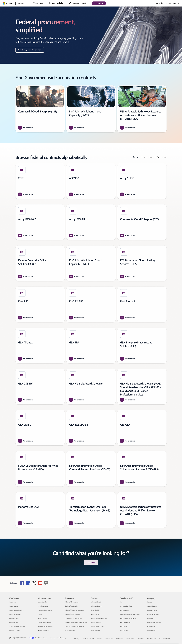Select Descending sort order
Screen dimensions: 182x644
click(155, 157)
